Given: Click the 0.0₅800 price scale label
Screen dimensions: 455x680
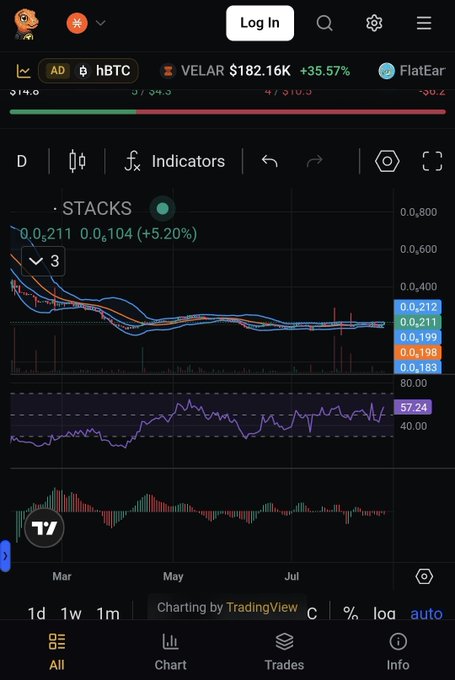Looking at the screenshot, I should tap(418, 212).
